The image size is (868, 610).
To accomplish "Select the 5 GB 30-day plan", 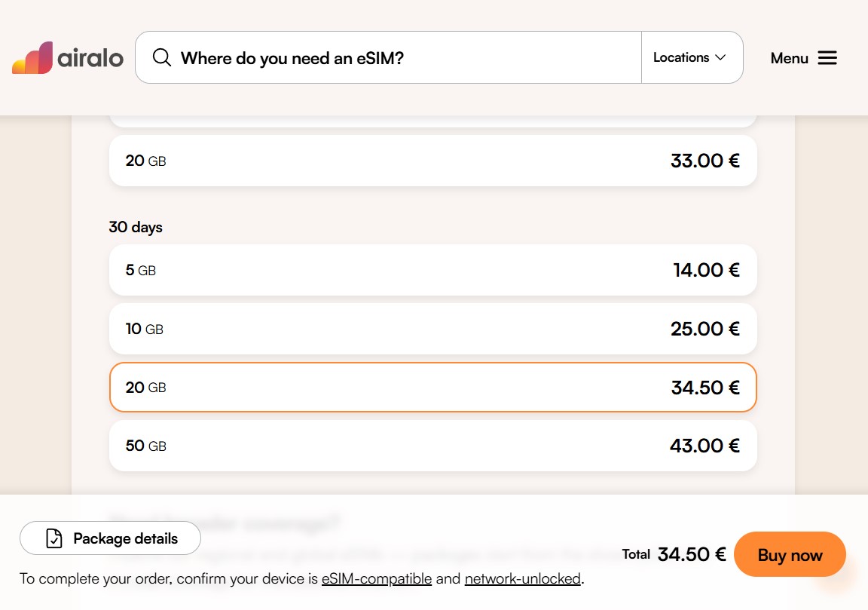I will pyautogui.click(x=432, y=270).
